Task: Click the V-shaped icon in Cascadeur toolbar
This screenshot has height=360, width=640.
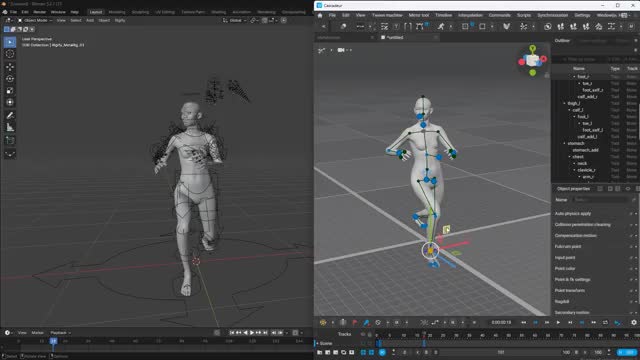Action: (507, 27)
